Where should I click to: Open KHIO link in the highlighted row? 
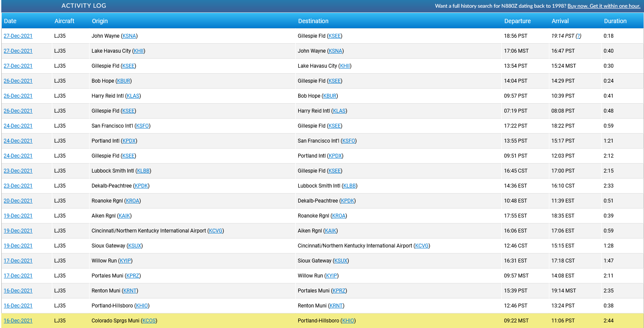coord(348,321)
